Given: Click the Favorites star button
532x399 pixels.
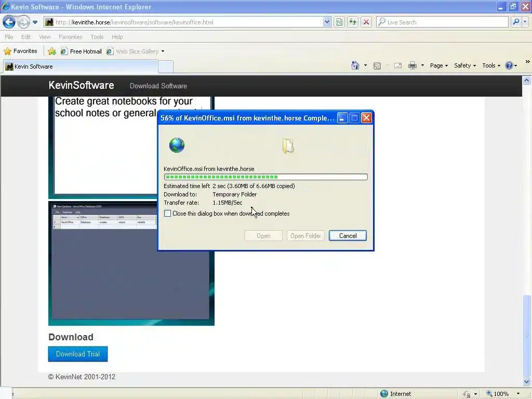Looking at the screenshot, I should 20,51.
